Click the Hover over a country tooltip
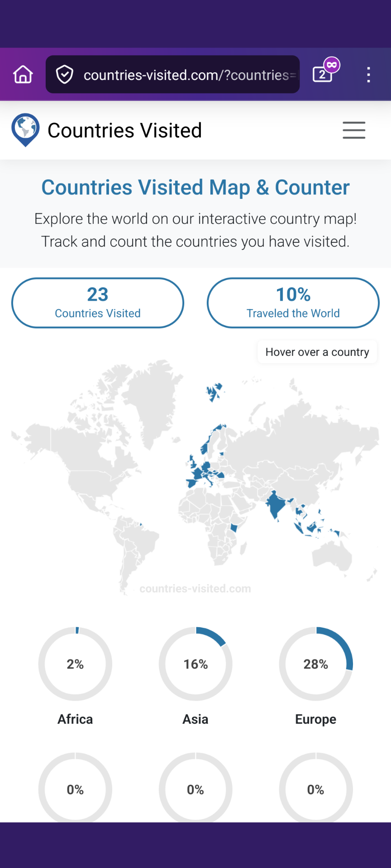The image size is (391, 868). (x=317, y=352)
